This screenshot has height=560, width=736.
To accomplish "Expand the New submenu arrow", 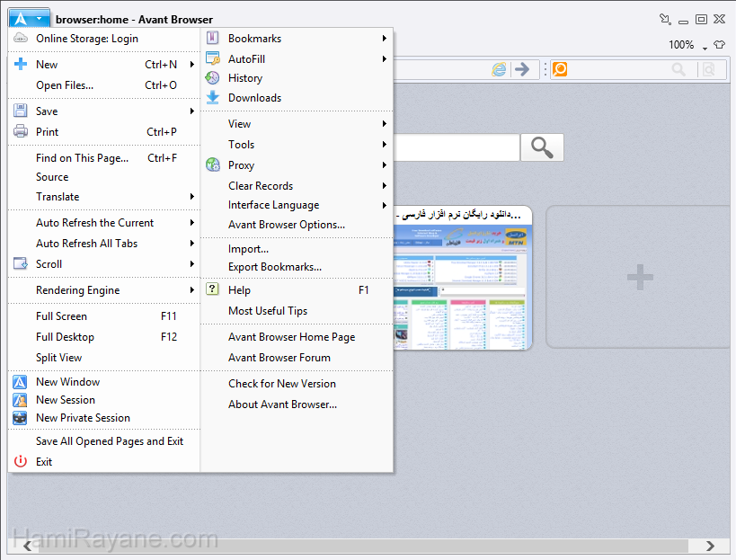I will [x=192, y=64].
